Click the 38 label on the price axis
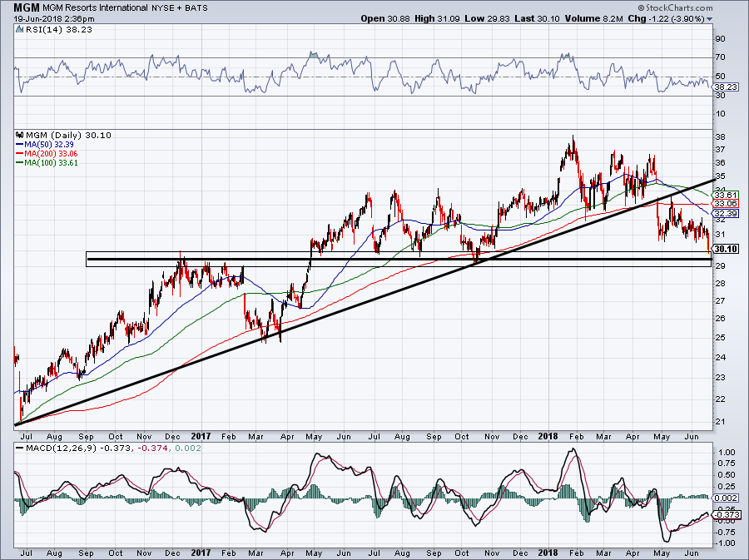Screen dimensions: 749x560 point(720,137)
